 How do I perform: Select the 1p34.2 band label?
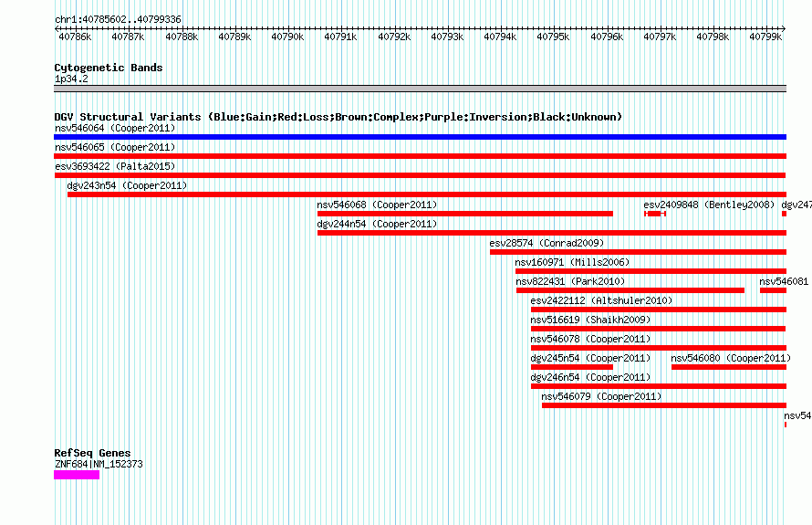point(71,79)
